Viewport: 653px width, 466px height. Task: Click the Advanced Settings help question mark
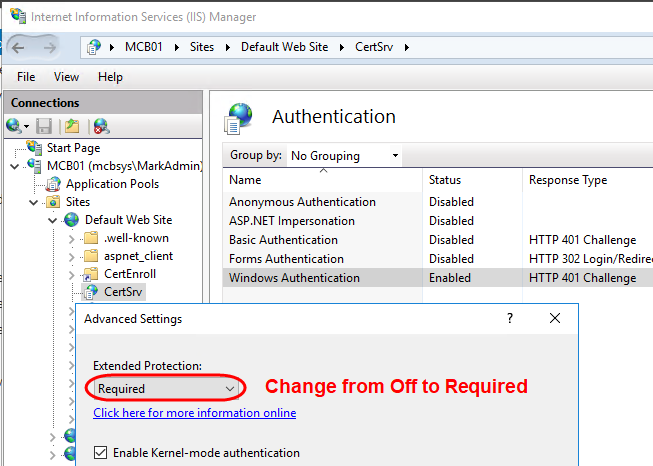(510, 318)
